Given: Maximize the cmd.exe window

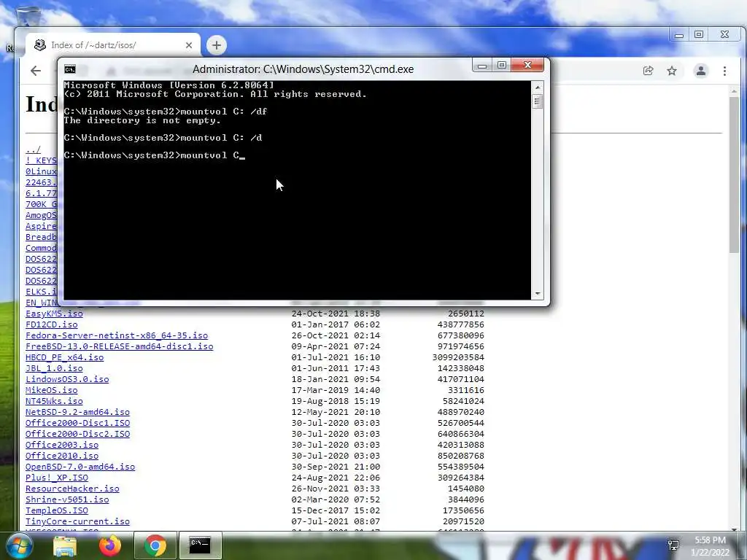Looking at the screenshot, I should coord(502,65).
